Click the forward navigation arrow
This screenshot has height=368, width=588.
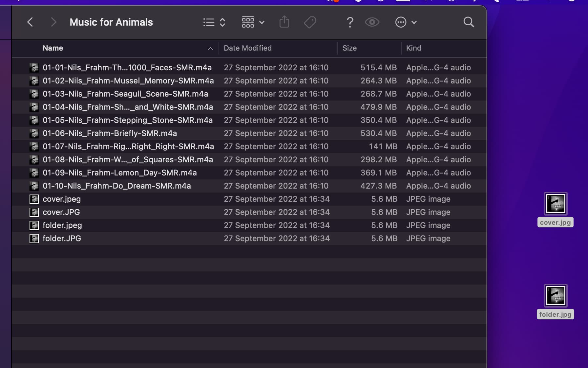point(53,22)
